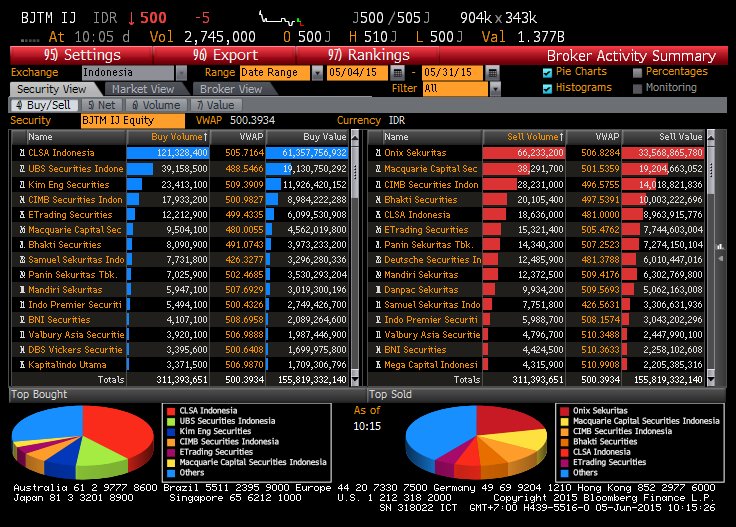736x527 pixels.
Task: Click the red CLSA Indonesia legend swatch
Action: tap(170, 410)
